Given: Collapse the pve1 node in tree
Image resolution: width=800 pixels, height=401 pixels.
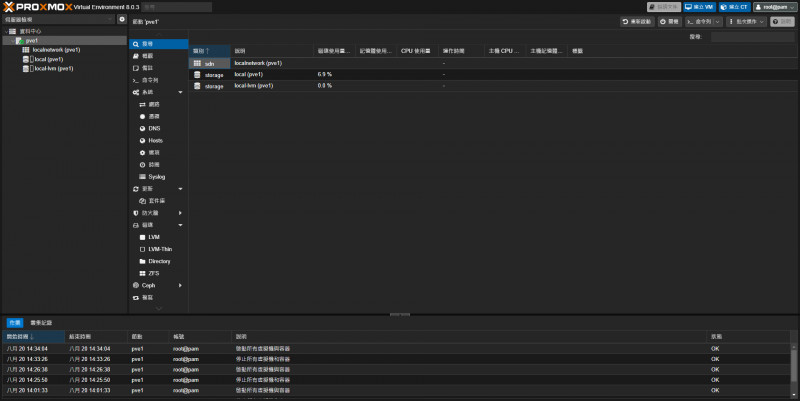Looking at the screenshot, I should coord(11,40).
